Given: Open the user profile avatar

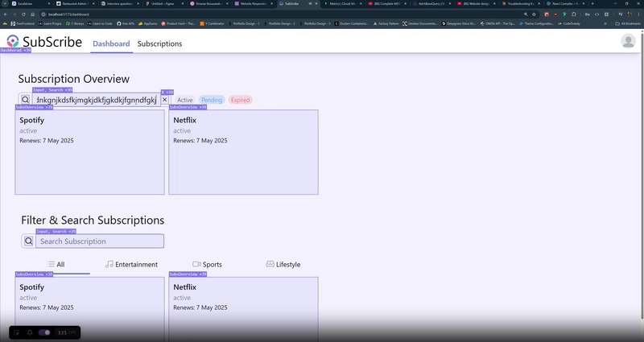Looking at the screenshot, I should 628,41.
